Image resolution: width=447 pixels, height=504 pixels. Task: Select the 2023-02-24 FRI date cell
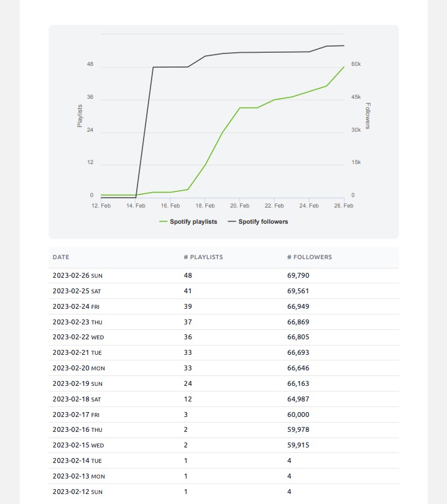point(76,306)
